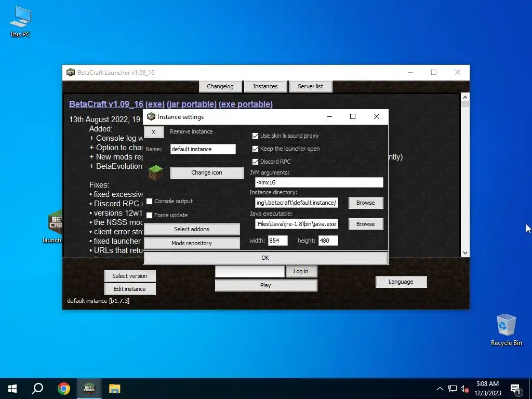Click changelog scrollbar down arrow
Viewport: 532px width, 399px height.
click(465, 253)
